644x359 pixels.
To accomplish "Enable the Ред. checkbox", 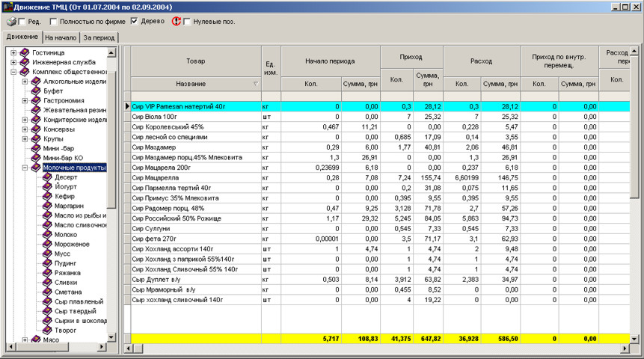I will (x=22, y=22).
